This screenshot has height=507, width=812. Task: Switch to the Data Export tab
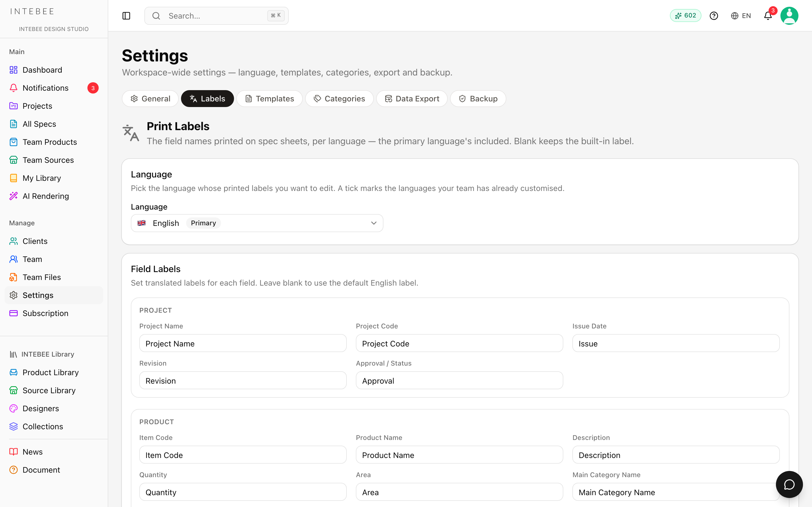(412, 99)
